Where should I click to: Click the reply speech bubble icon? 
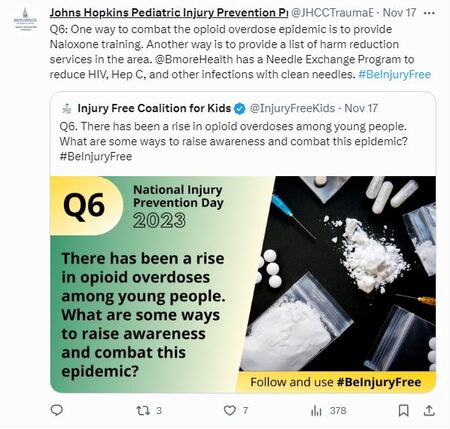pos(57,410)
